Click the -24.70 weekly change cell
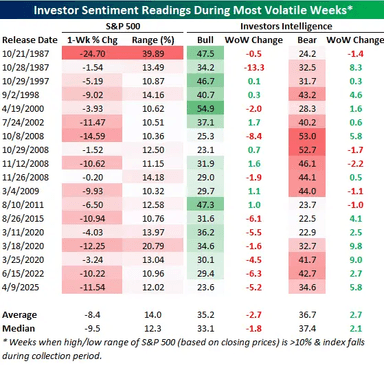 pyautogui.click(x=92, y=54)
